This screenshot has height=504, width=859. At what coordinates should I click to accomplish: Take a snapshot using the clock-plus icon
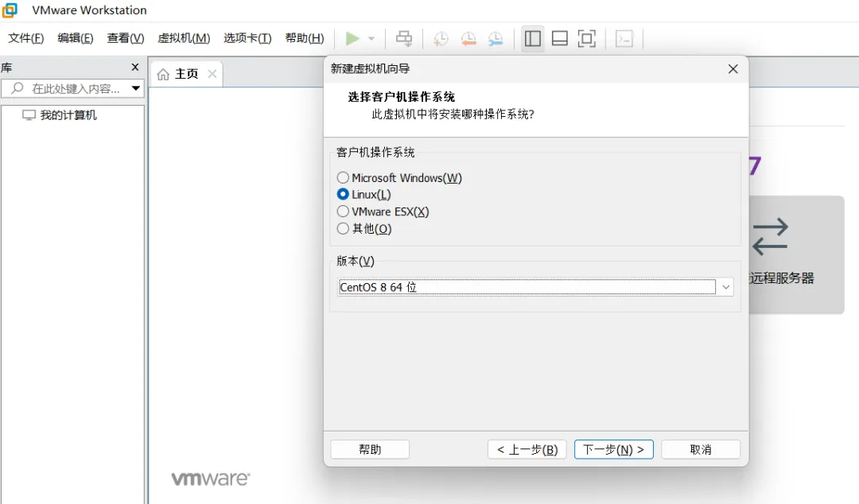pos(441,38)
